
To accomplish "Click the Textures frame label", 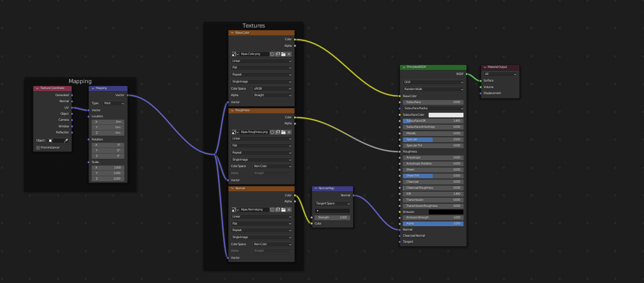I will point(254,26).
